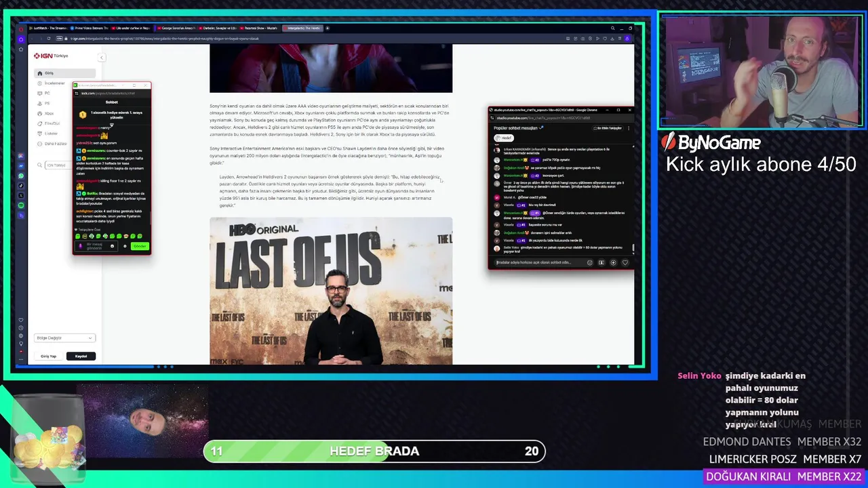Click the plus-circle icon in YouTube chat
The height and width of the screenshot is (488, 868).
click(613, 262)
